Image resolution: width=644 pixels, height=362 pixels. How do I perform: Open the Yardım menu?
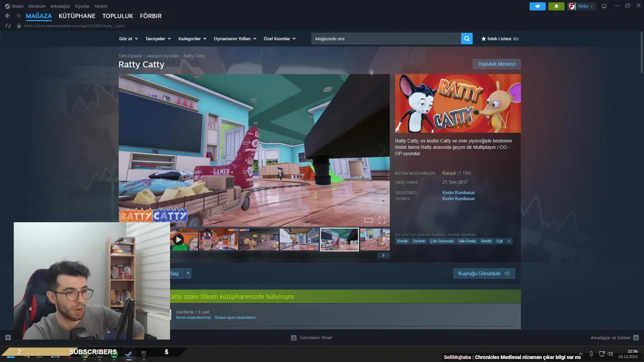pos(101,7)
